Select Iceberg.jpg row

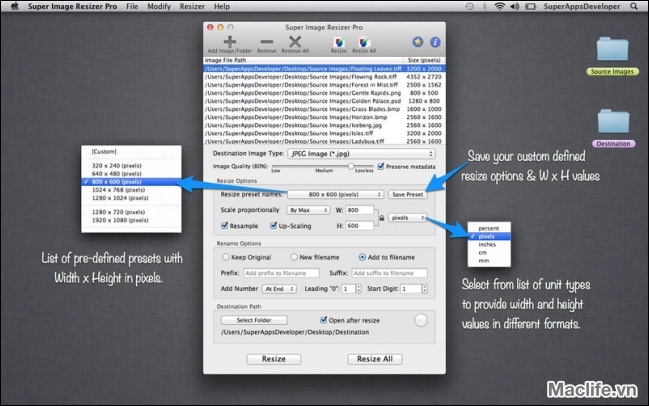pyautogui.click(x=324, y=125)
